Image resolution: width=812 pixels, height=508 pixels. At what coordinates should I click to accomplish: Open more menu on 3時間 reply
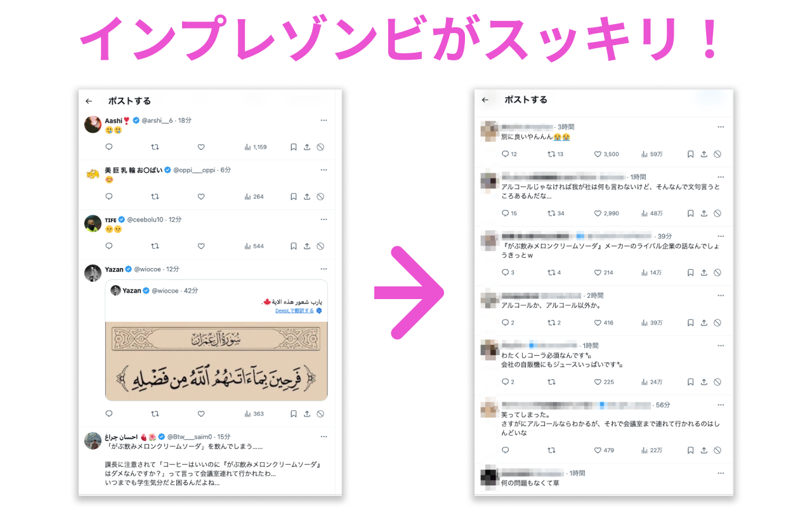(x=720, y=127)
